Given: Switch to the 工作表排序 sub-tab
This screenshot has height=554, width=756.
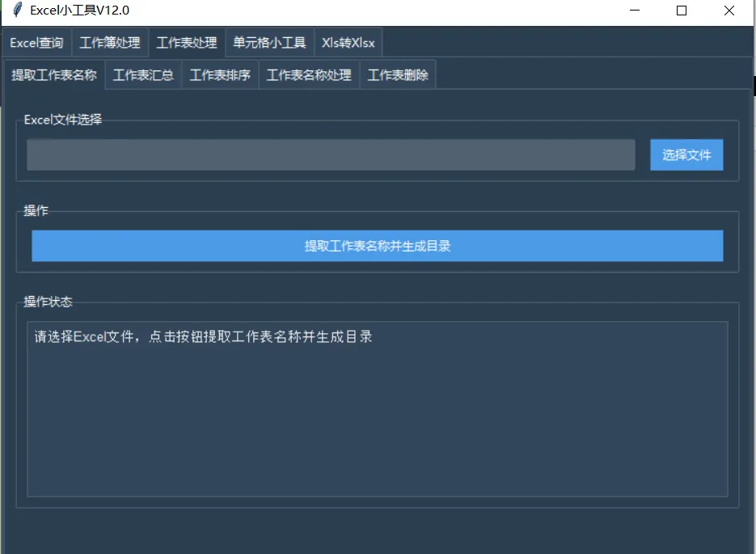Looking at the screenshot, I should pyautogui.click(x=220, y=75).
